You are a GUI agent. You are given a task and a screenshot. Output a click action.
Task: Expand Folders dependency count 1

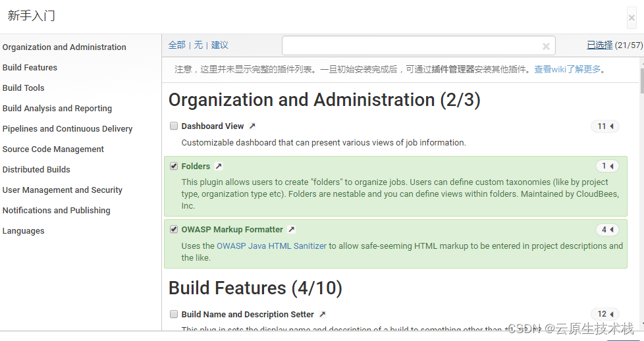[607, 167]
